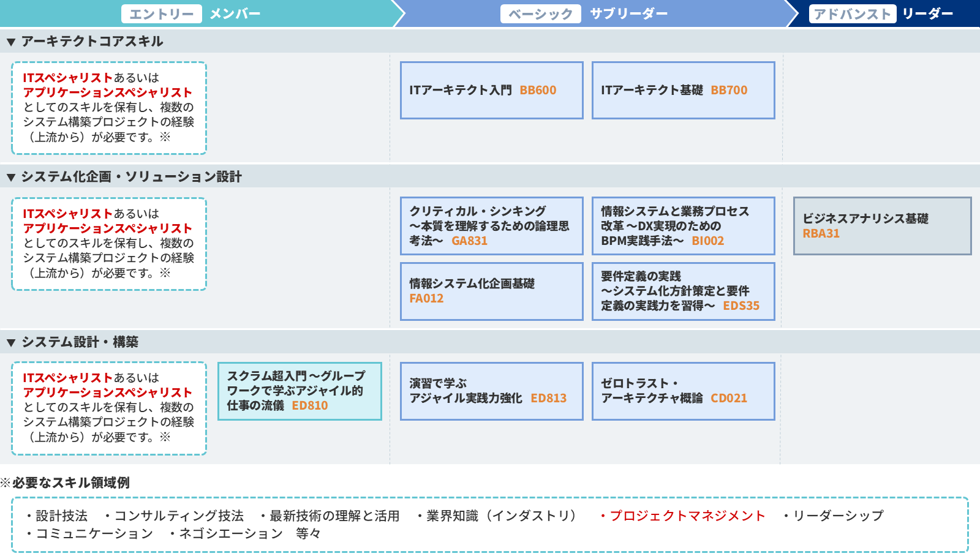Open the 情報システム化企画基礎 FA012 course

coord(491,291)
